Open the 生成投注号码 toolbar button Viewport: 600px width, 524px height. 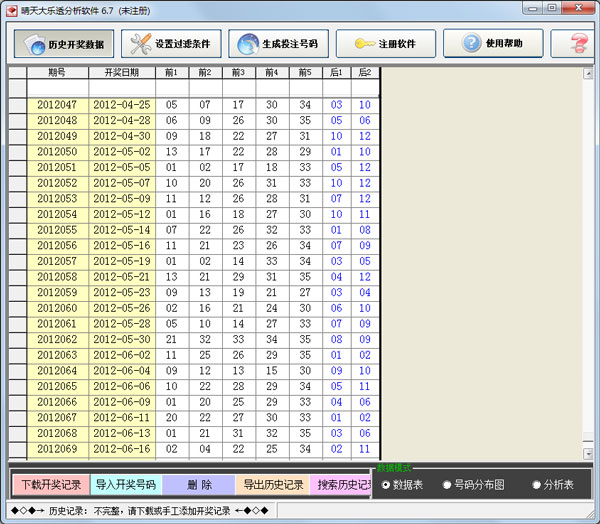pos(278,44)
